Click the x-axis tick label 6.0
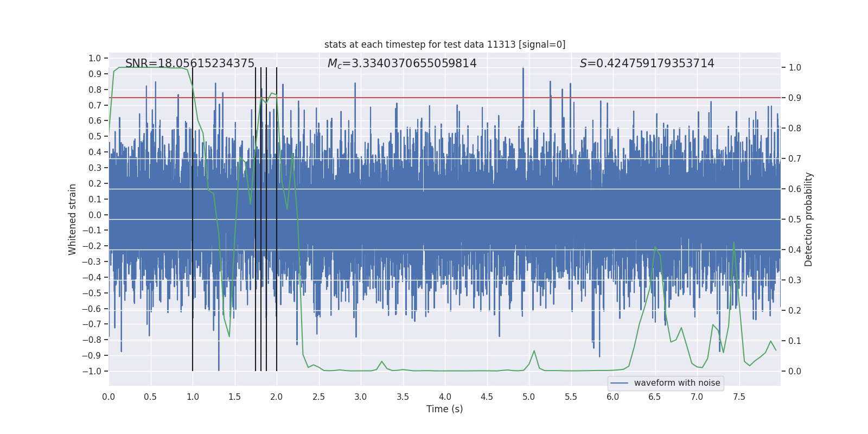The width and height of the screenshot is (868, 434). (613, 397)
